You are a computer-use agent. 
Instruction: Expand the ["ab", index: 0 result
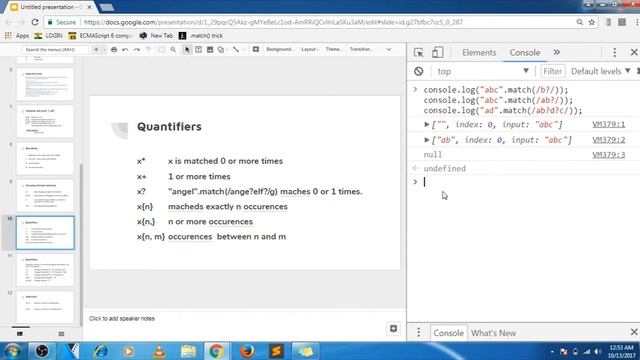point(427,140)
